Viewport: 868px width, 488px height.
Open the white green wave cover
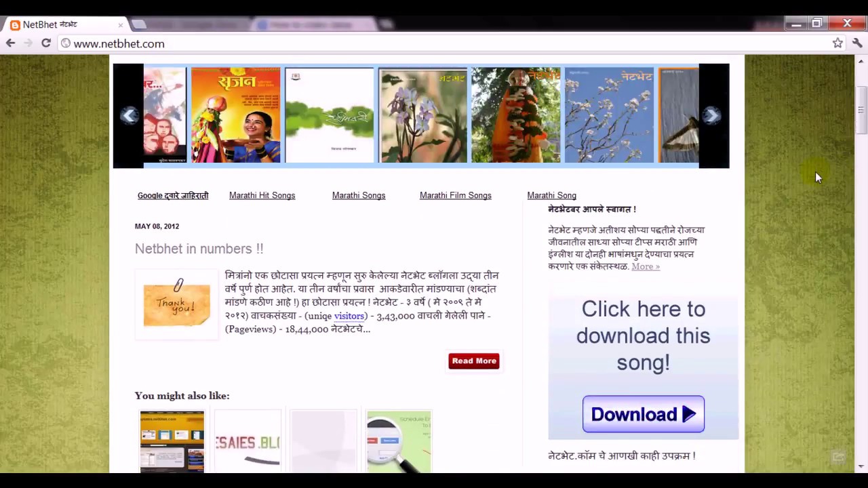click(329, 115)
